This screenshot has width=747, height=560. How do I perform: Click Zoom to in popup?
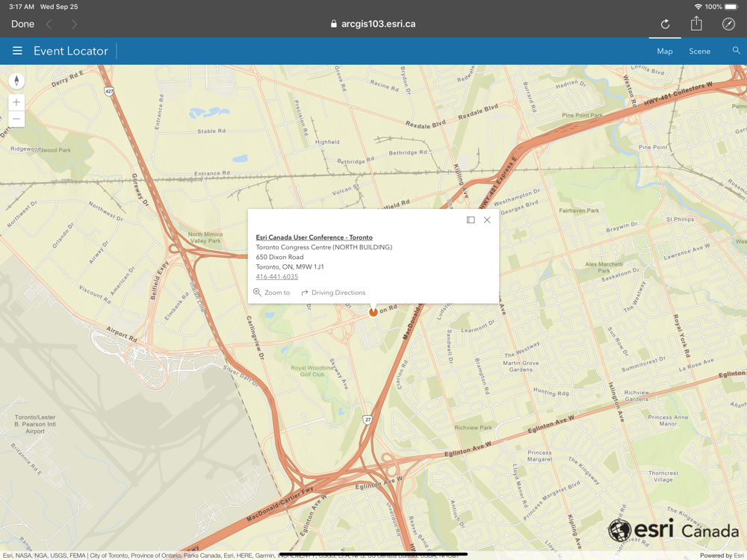pos(272,293)
